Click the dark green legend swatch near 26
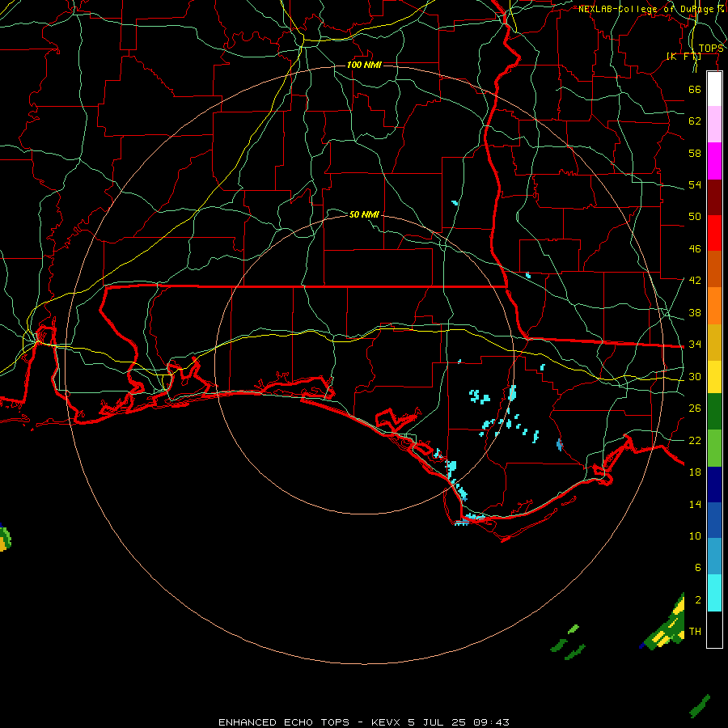The image size is (728, 728). pyautogui.click(x=714, y=412)
